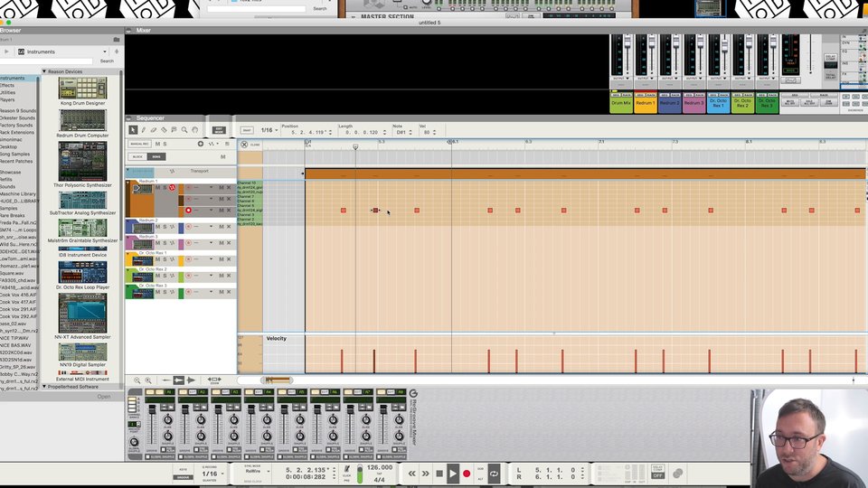Click the Close edit mode X icon
Viewport: 868px width, 488px height.
[x=244, y=145]
